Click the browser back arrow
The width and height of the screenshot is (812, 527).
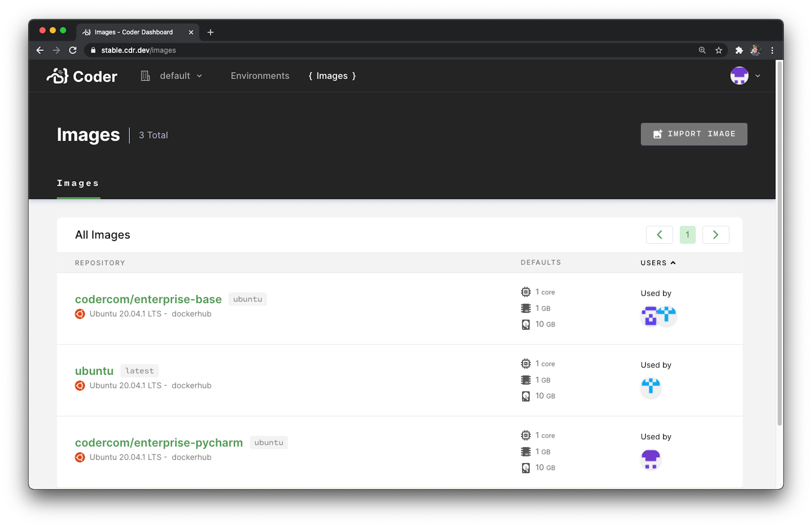(x=40, y=51)
